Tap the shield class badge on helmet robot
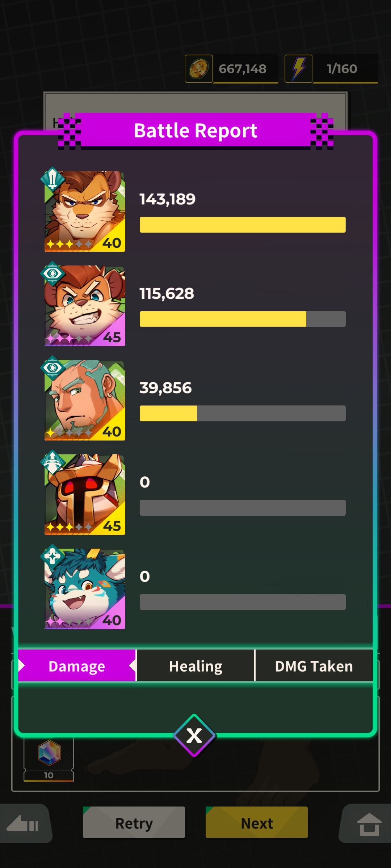Viewport: 391px width, 868px height. point(52,462)
